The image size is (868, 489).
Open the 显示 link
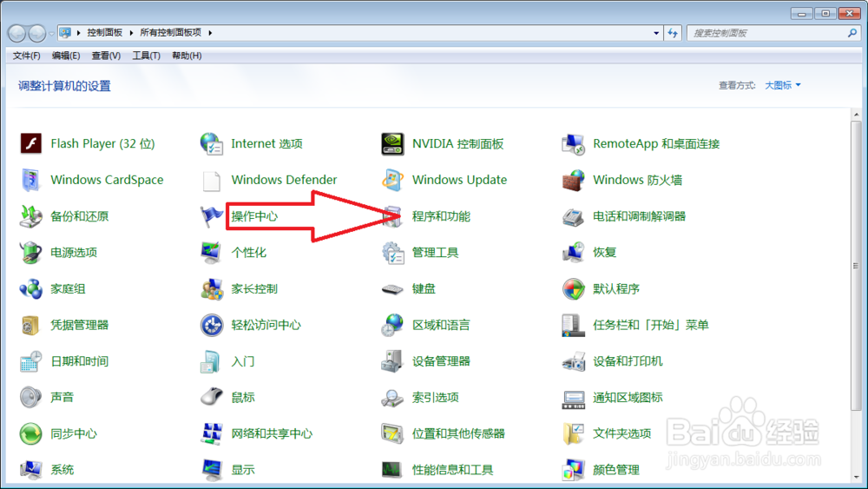(243, 470)
